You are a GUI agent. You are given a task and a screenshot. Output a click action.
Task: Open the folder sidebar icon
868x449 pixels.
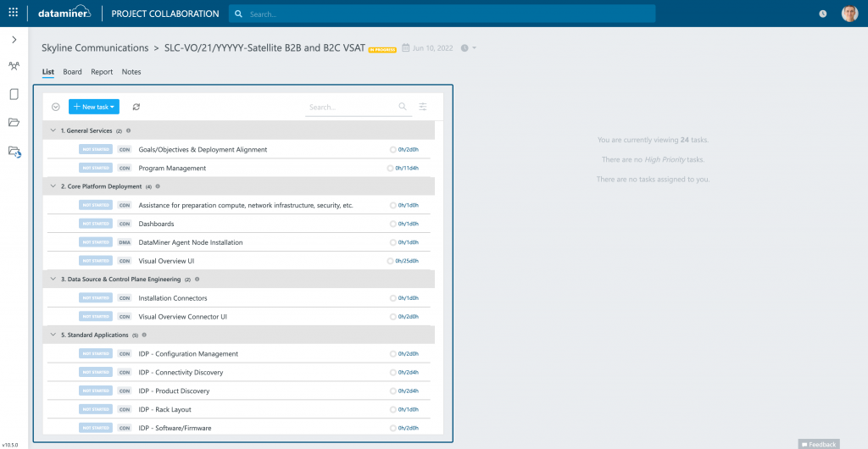(14, 122)
